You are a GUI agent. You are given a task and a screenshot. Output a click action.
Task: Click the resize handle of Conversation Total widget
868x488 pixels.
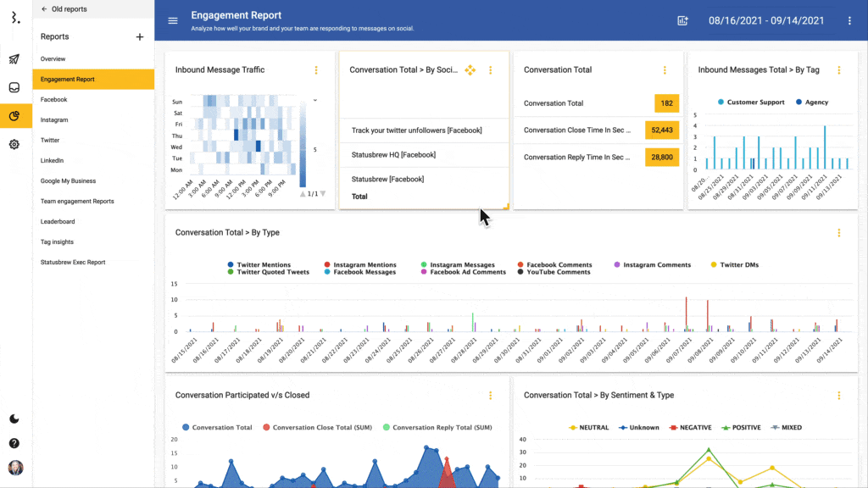pos(506,206)
